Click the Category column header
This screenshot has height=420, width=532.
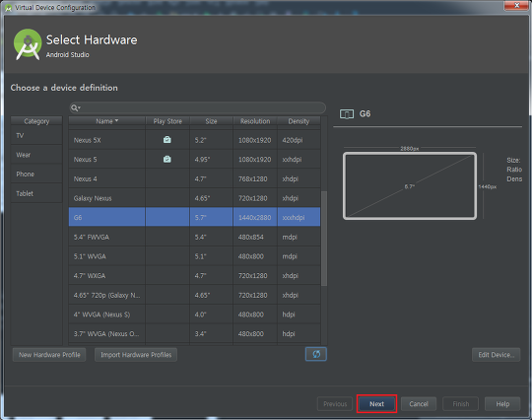click(x=36, y=121)
